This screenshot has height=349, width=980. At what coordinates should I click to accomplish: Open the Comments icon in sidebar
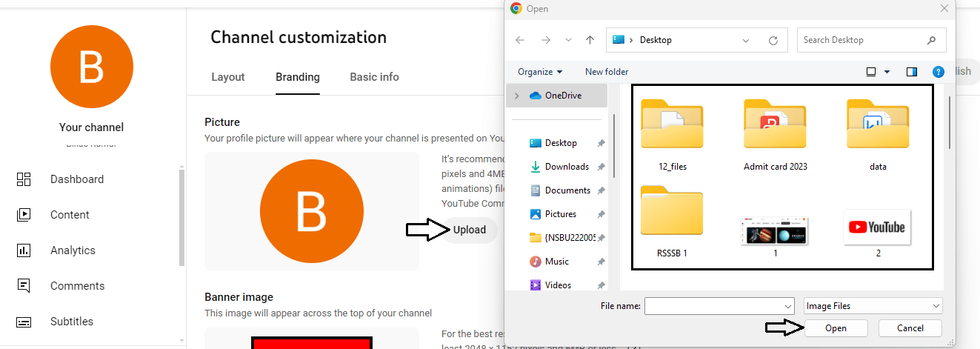click(x=24, y=286)
